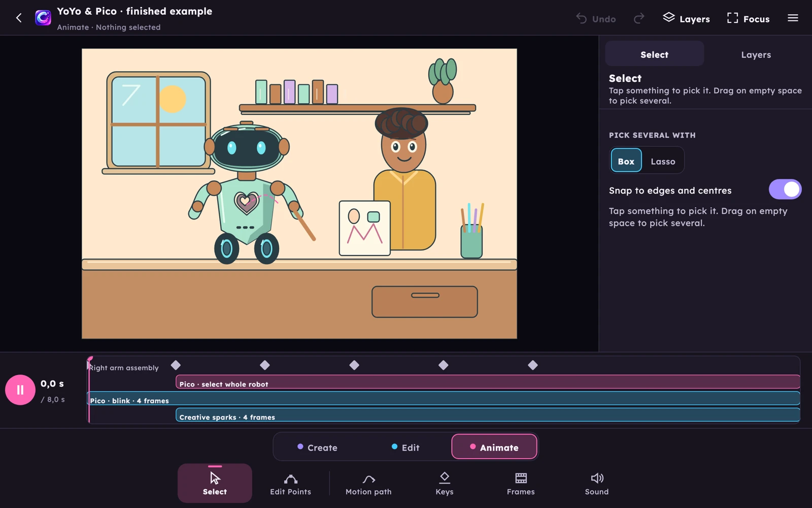Switch to Animate mode
The image size is (812, 508).
[494, 447]
